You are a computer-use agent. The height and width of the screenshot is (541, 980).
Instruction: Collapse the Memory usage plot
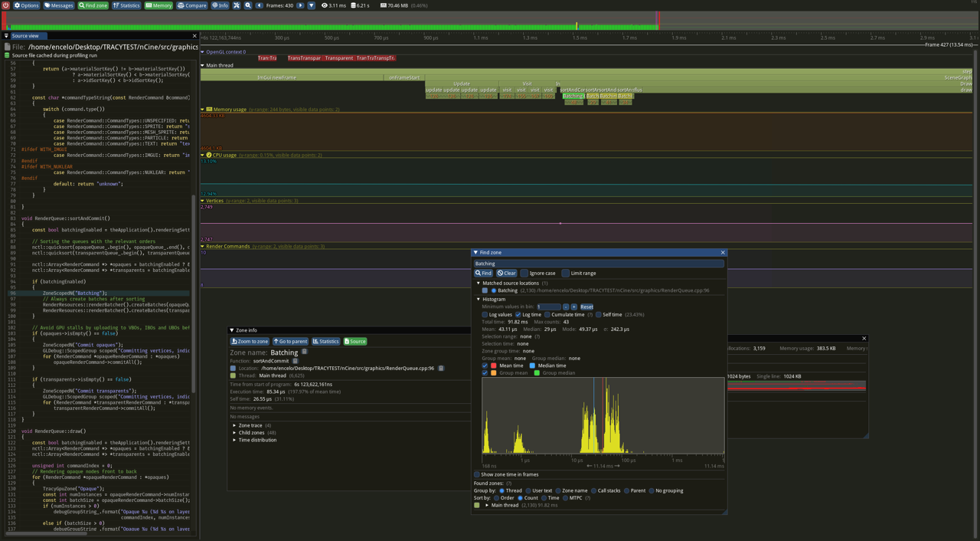coord(203,110)
